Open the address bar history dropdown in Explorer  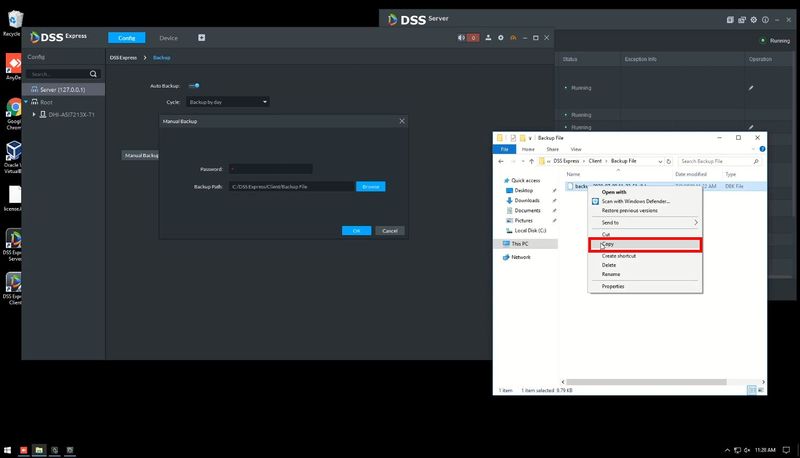660,161
